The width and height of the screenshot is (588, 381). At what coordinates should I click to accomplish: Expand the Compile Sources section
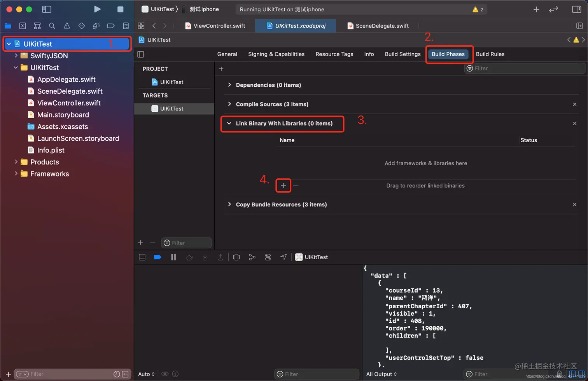coord(229,104)
